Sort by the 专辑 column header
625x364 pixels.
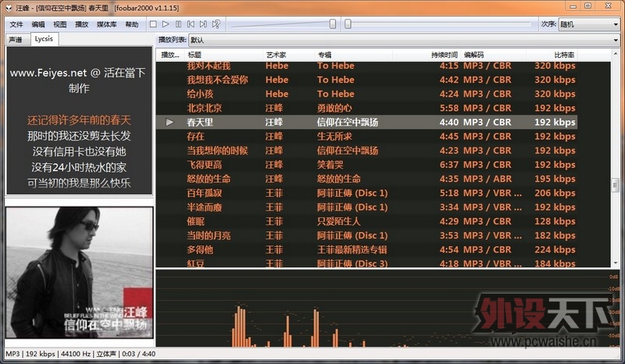tap(353, 55)
